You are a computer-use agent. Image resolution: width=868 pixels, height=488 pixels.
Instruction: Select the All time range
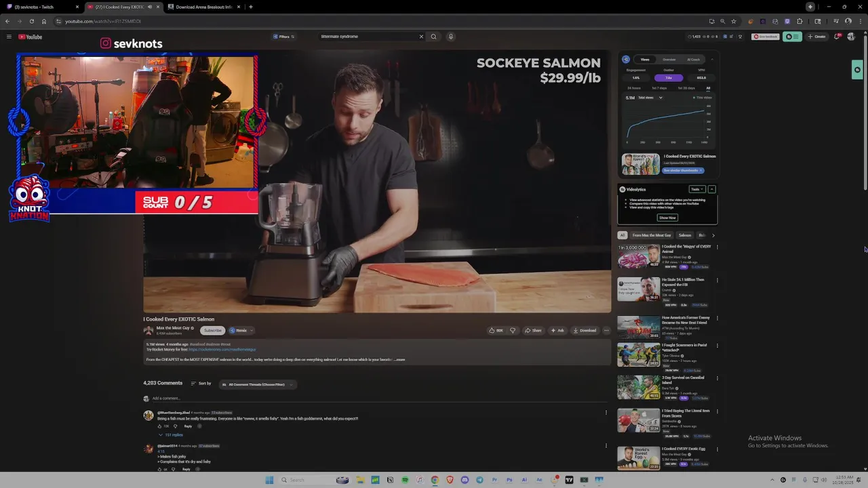pos(708,88)
